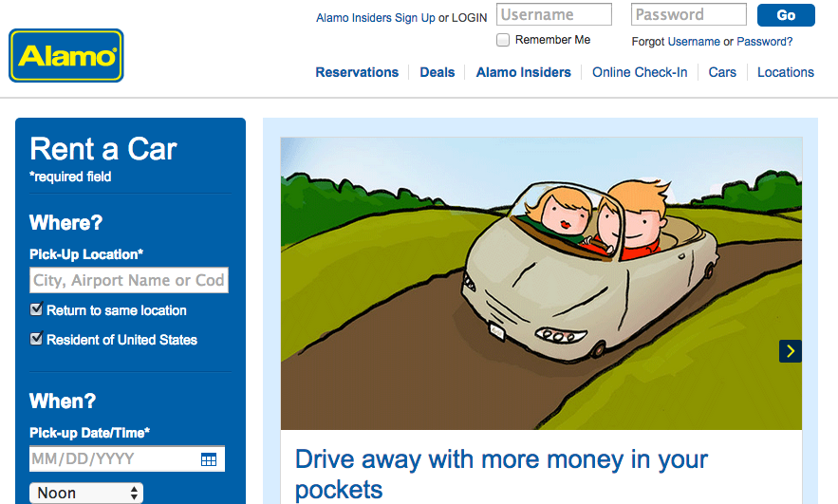The image size is (838, 504).
Task: Go to Online Check-In
Action: [640, 72]
